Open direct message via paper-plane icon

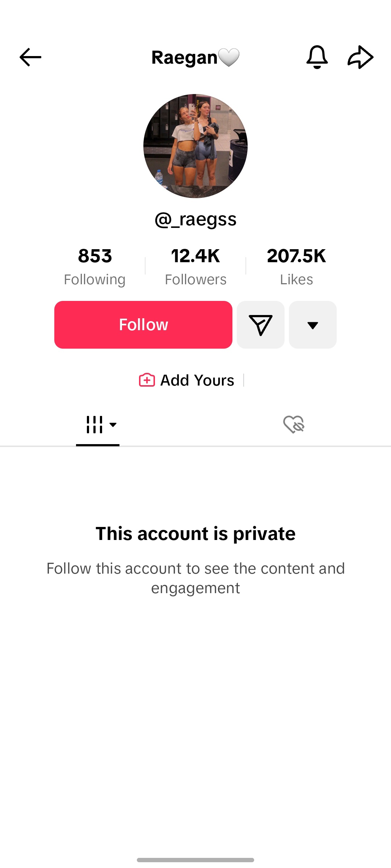261,325
